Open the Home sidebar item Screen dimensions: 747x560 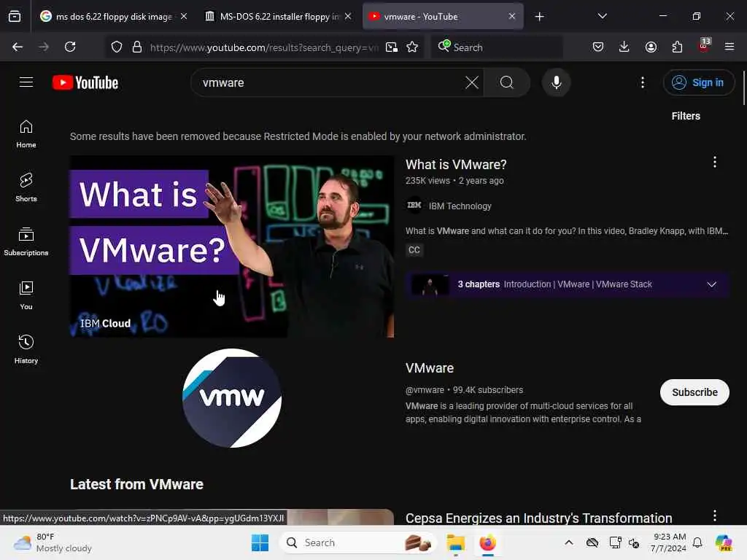tap(26, 134)
